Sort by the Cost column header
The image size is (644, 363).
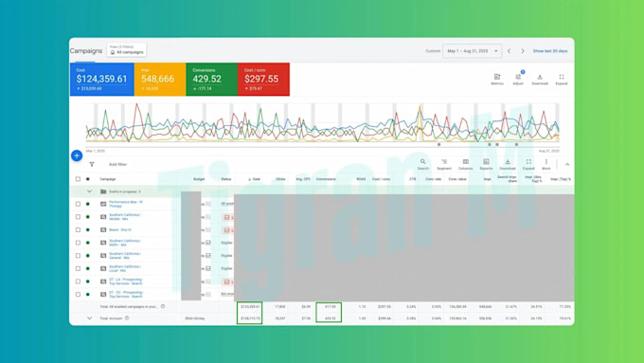pyautogui.click(x=255, y=179)
